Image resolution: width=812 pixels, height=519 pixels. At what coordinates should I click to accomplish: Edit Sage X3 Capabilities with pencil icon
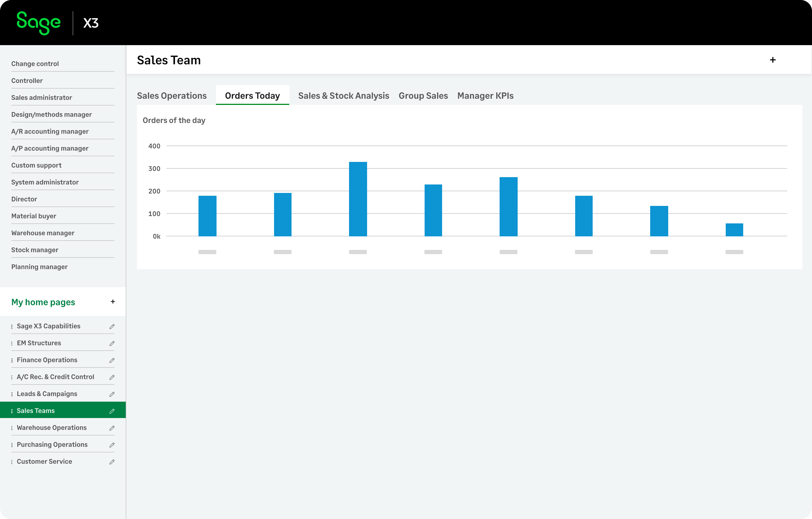tap(112, 326)
